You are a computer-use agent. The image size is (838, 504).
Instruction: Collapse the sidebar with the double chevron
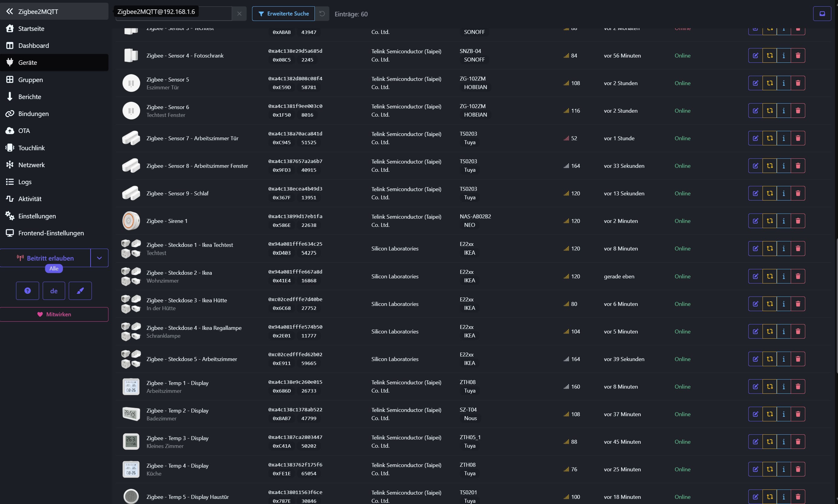(9, 11)
